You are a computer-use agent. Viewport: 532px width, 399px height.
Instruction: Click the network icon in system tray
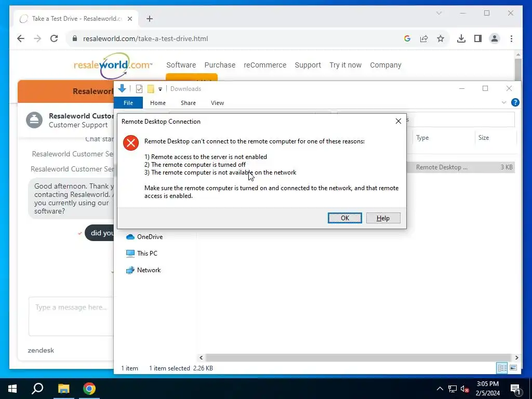tap(453, 389)
